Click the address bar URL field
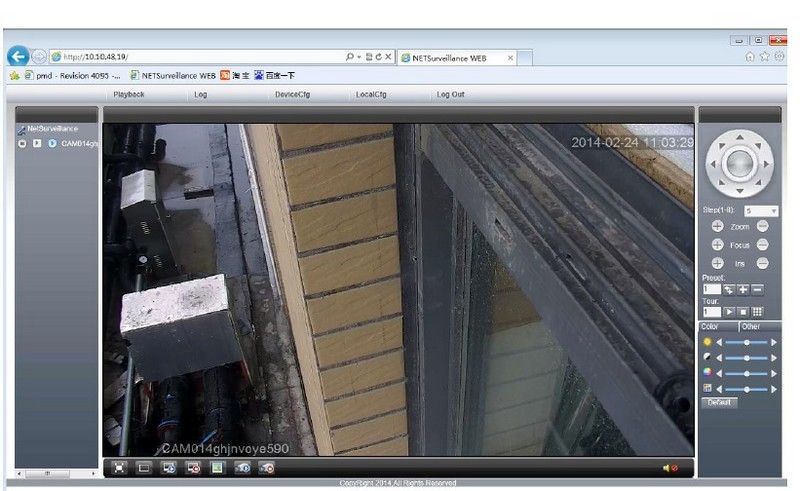 [x=199, y=57]
